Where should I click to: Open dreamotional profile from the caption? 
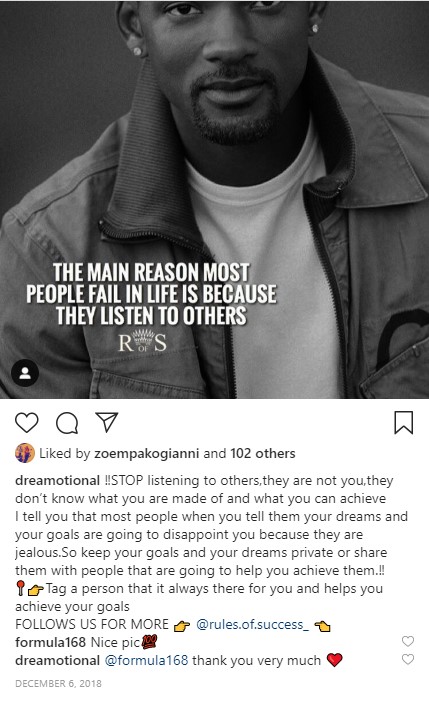57,480
